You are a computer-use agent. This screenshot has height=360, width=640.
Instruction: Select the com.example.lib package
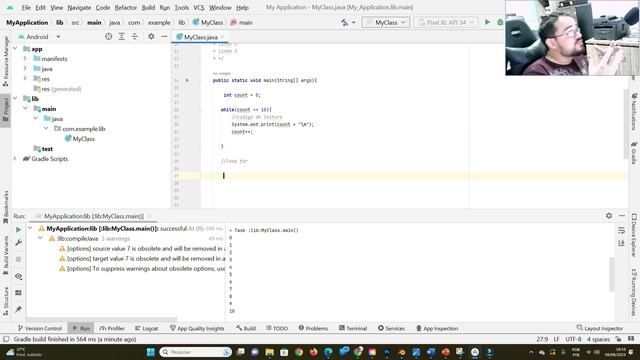pos(80,129)
